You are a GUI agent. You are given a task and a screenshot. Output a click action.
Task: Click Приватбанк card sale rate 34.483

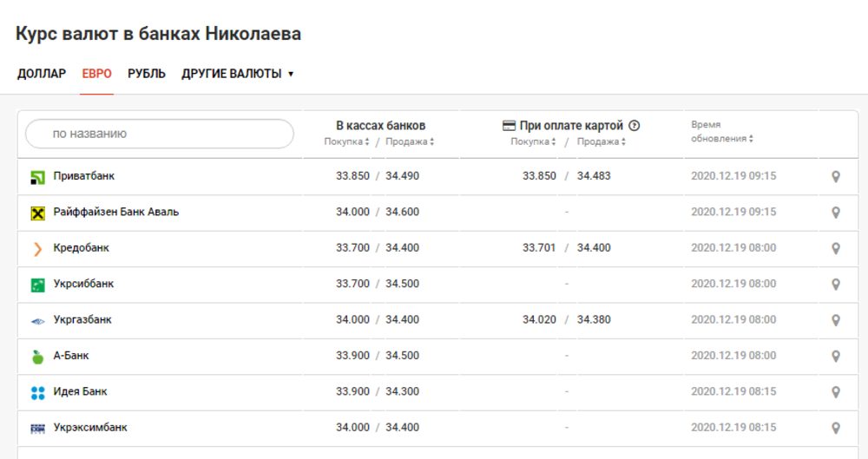594,176
